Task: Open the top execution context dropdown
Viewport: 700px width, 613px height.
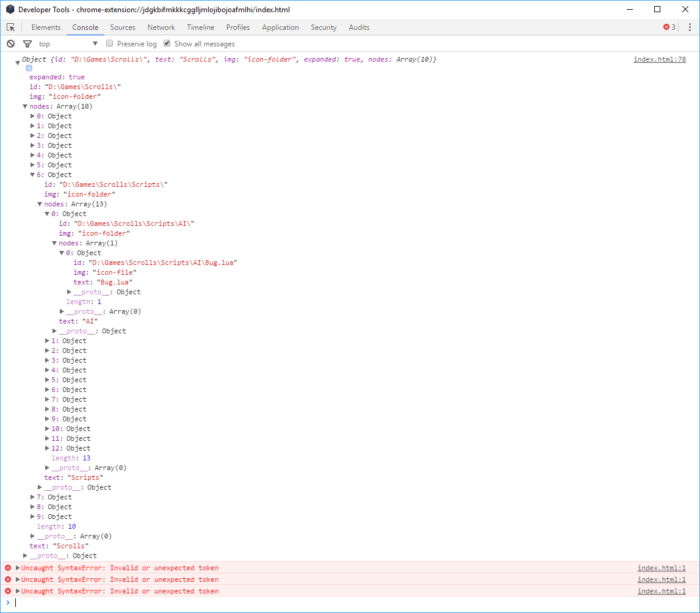Action: click(68, 44)
